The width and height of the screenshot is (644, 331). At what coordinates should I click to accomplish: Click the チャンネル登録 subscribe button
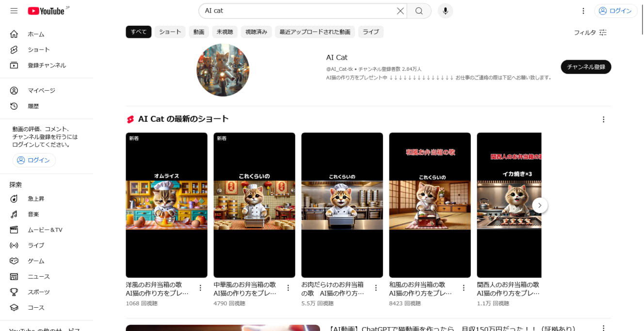pos(586,67)
